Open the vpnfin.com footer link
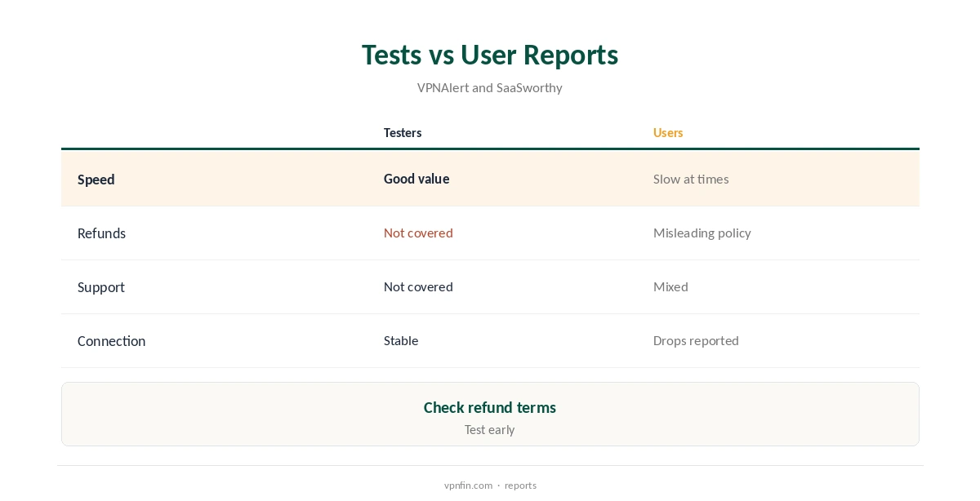 coord(468,485)
